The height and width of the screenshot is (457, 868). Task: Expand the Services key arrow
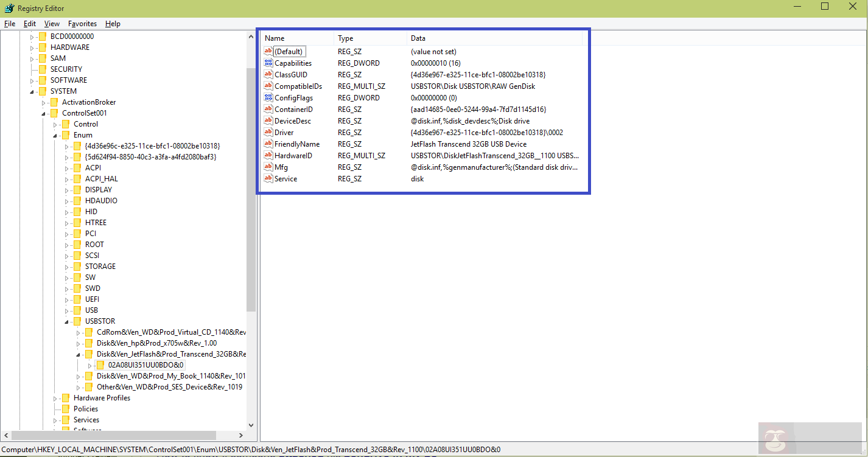click(x=55, y=420)
